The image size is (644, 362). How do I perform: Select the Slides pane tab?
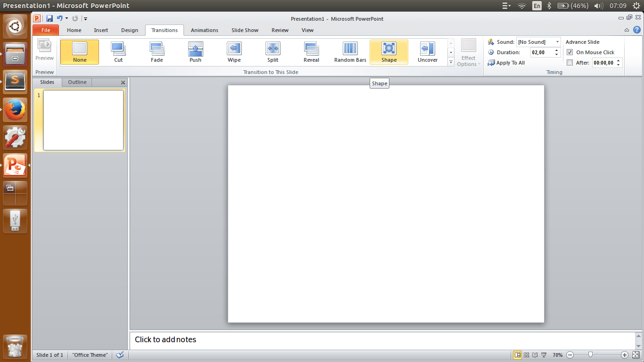click(47, 82)
